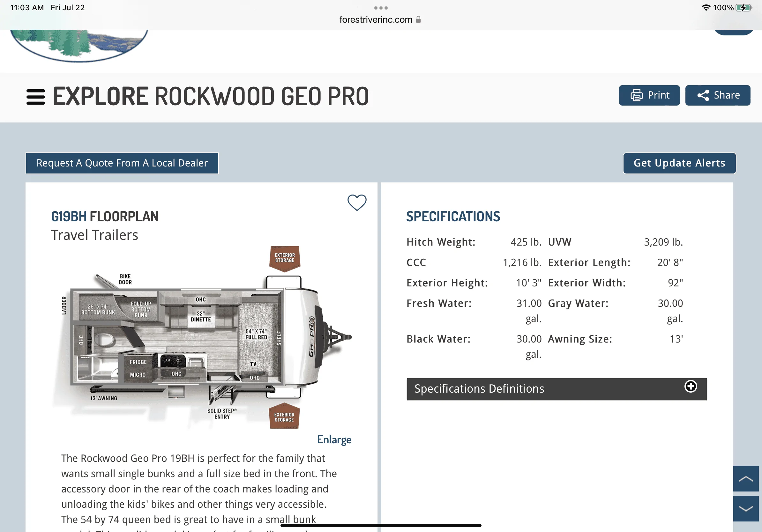Screen dimensions: 762x532
Task: Select the Hitch Weight value 425 lb.
Action: click(x=526, y=242)
